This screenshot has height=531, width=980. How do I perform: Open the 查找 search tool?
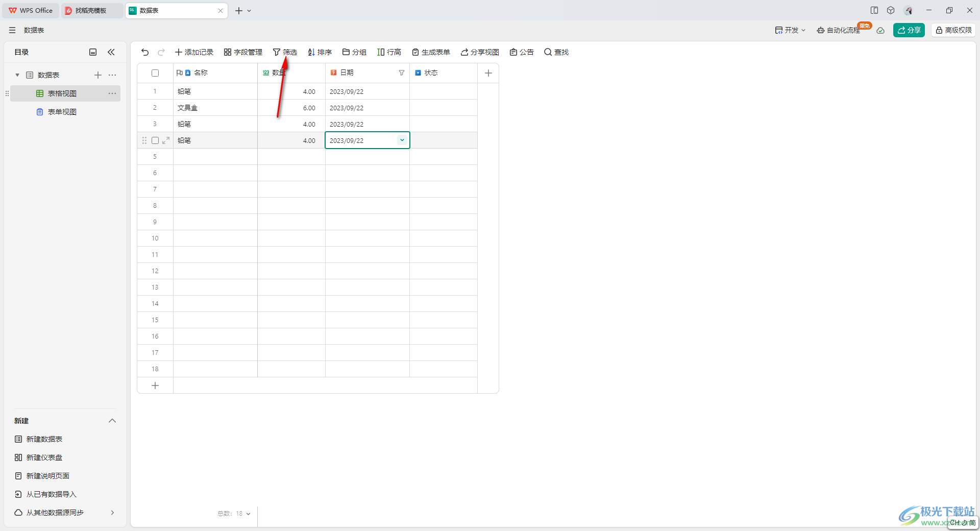[x=556, y=52]
